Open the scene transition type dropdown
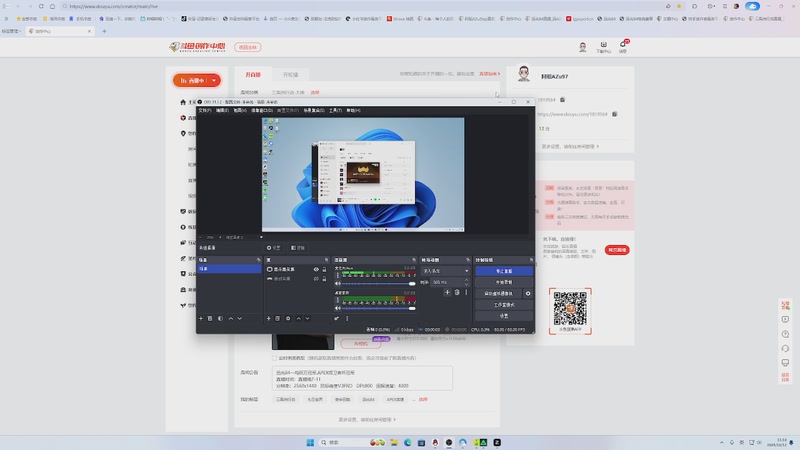Image resolution: width=800 pixels, height=450 pixels. click(x=445, y=271)
